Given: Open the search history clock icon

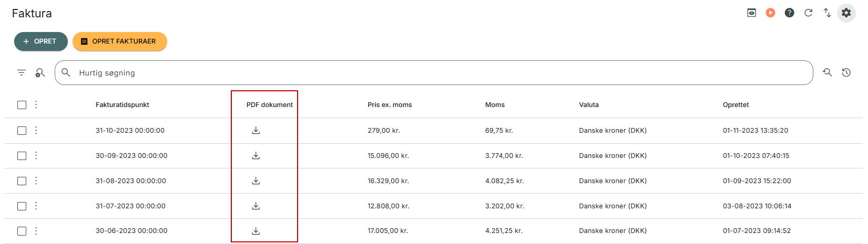Looking at the screenshot, I should tap(846, 72).
